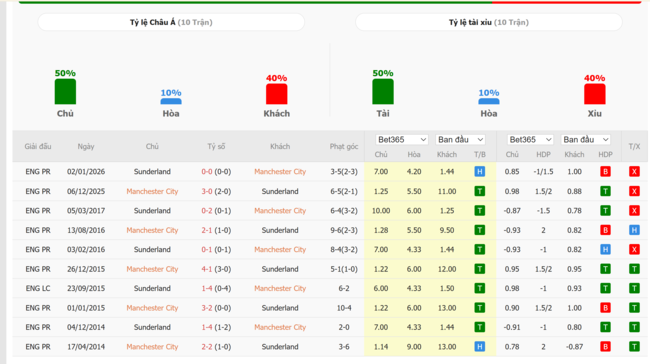
Task: Click the Ngày column header
Action: (86, 146)
